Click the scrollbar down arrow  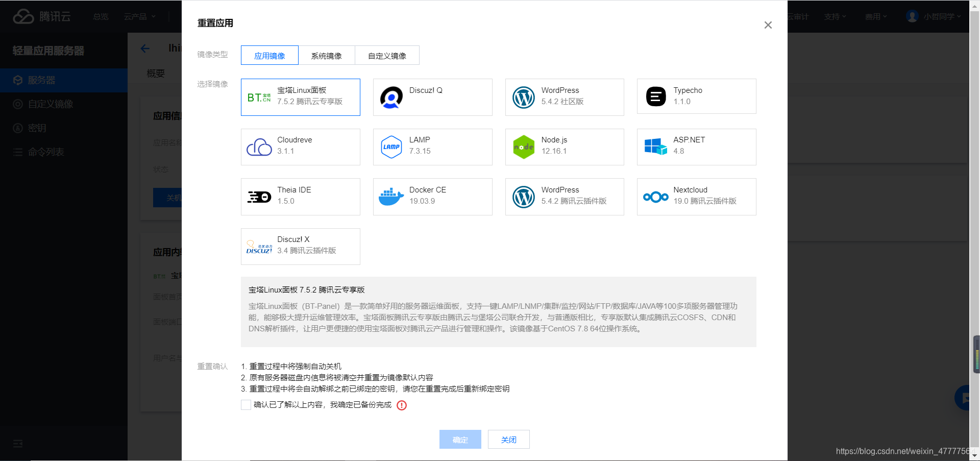[975, 455]
